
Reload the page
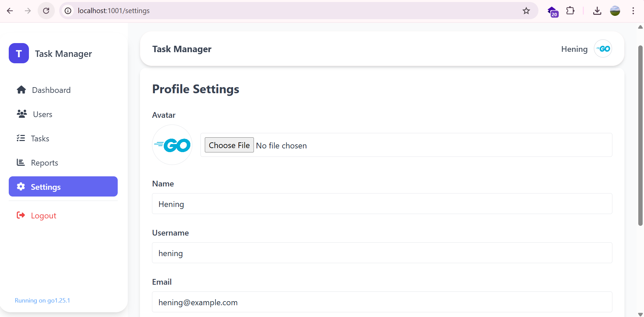click(46, 11)
